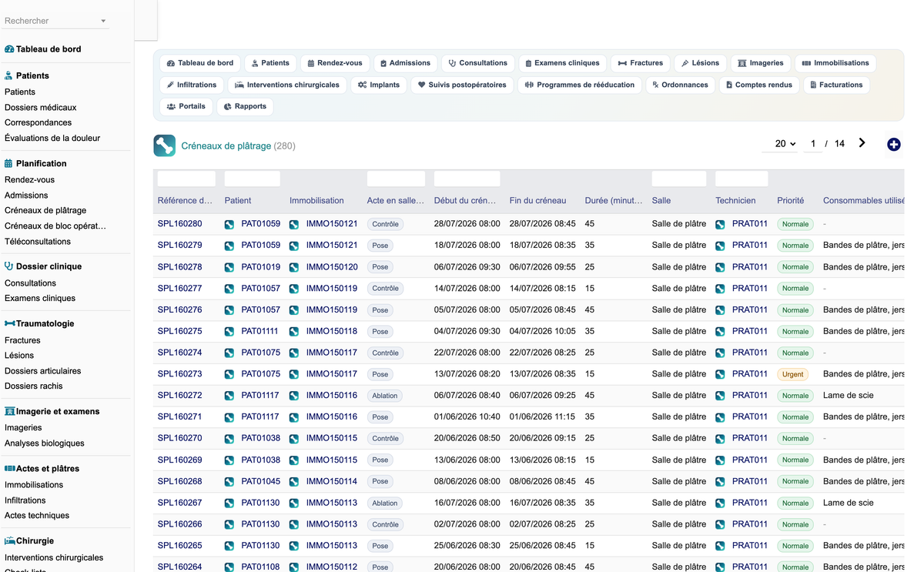
Task: Open the Implants toolbar shortcut
Action: [x=378, y=85]
